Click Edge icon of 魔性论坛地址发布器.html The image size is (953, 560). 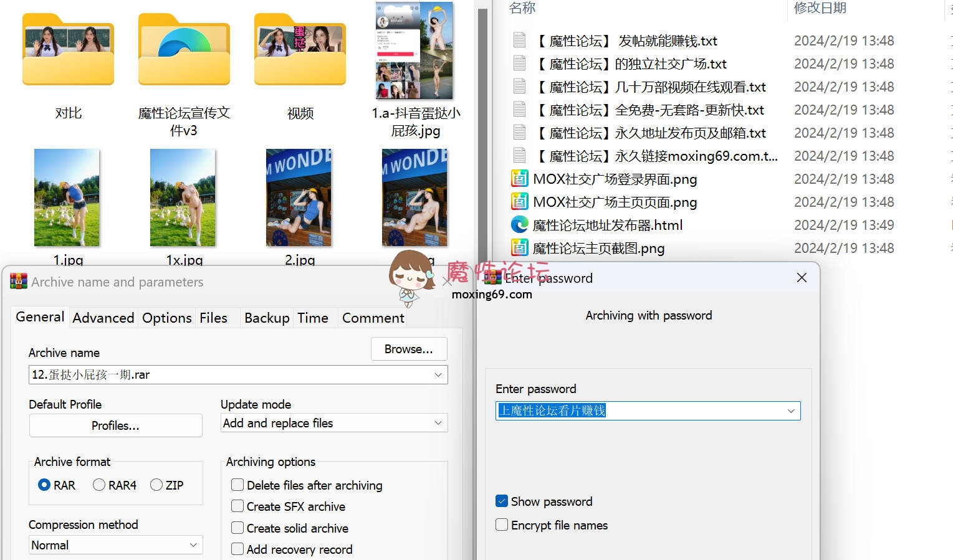coord(519,225)
